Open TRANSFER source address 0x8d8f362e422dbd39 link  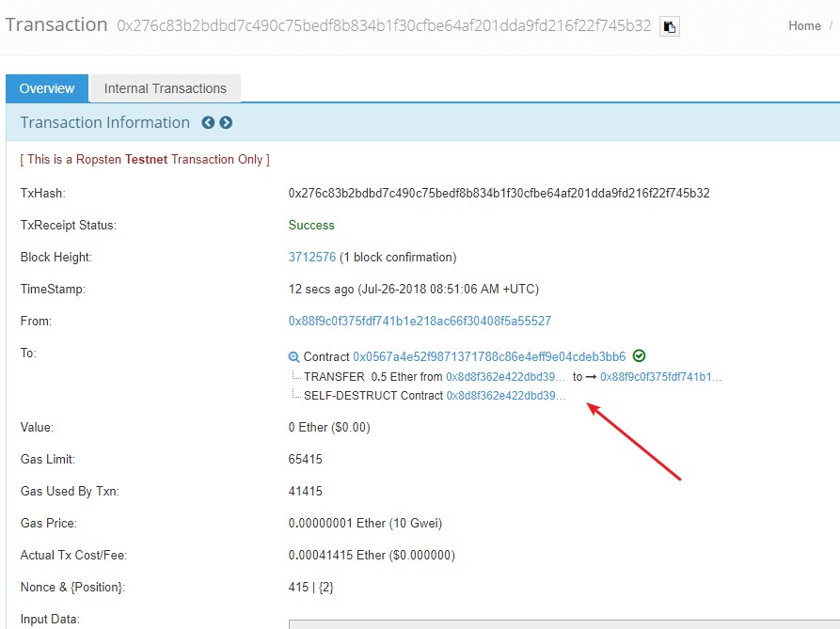[x=505, y=377]
